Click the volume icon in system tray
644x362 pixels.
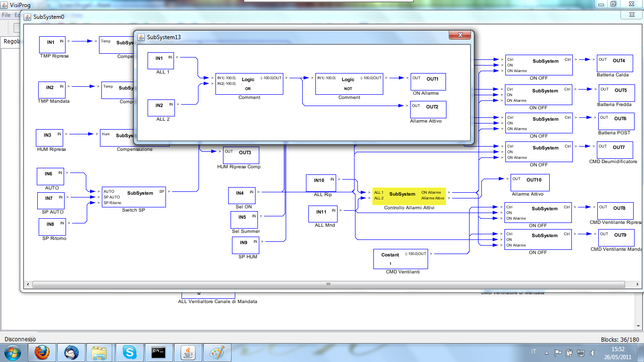pyautogui.click(x=592, y=353)
